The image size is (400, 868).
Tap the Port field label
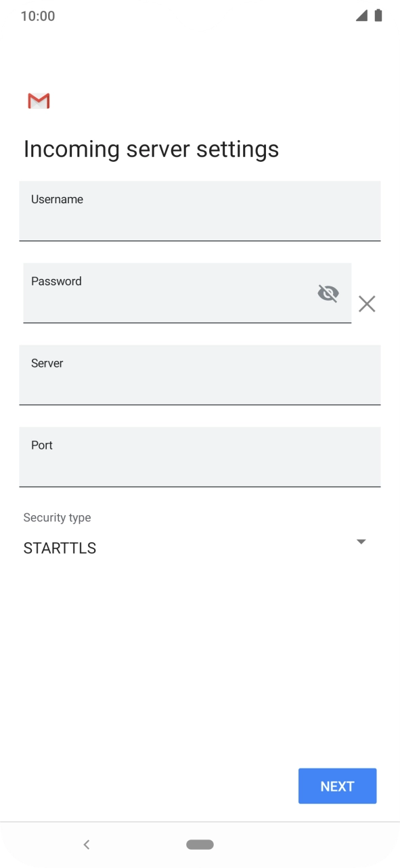(41, 445)
